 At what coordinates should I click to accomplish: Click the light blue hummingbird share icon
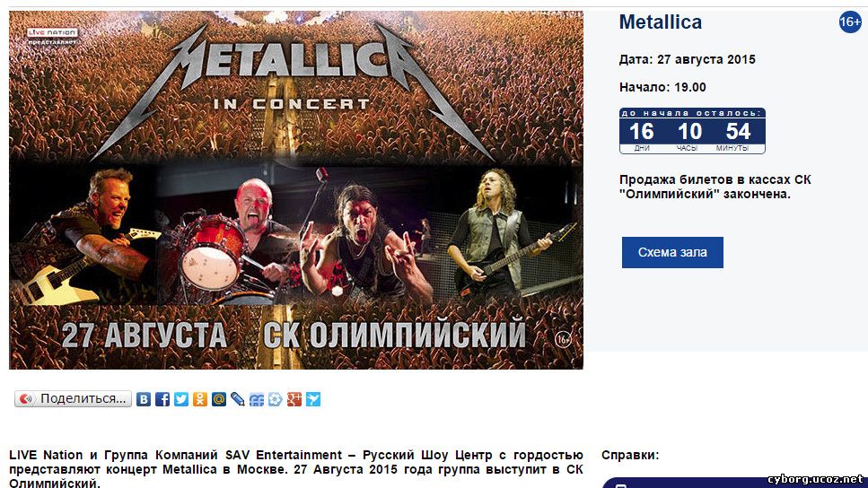(x=312, y=399)
